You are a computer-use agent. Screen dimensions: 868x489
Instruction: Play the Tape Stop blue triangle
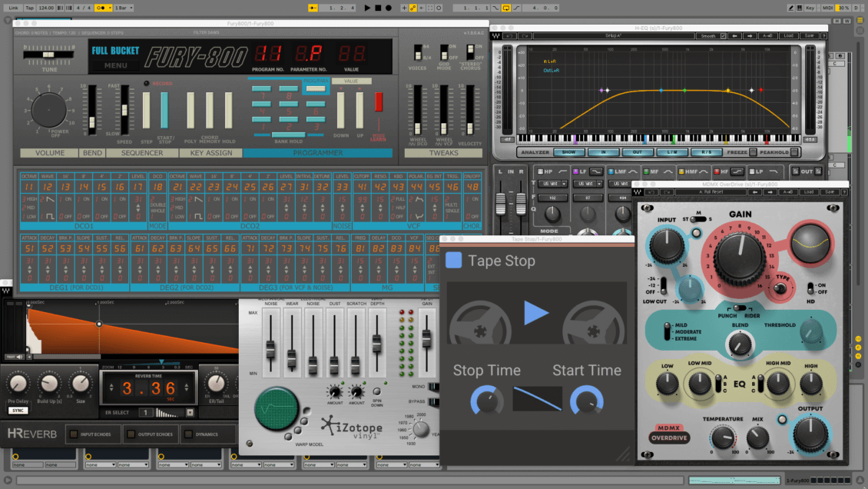536,313
